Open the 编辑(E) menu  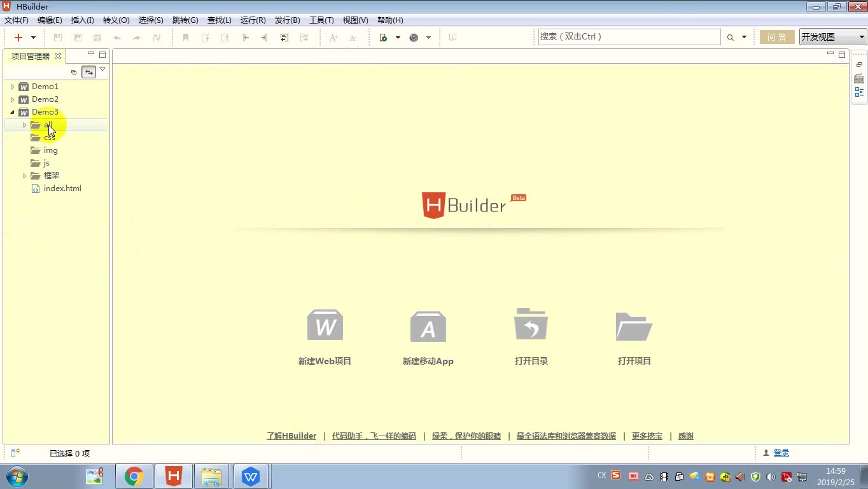click(x=50, y=20)
